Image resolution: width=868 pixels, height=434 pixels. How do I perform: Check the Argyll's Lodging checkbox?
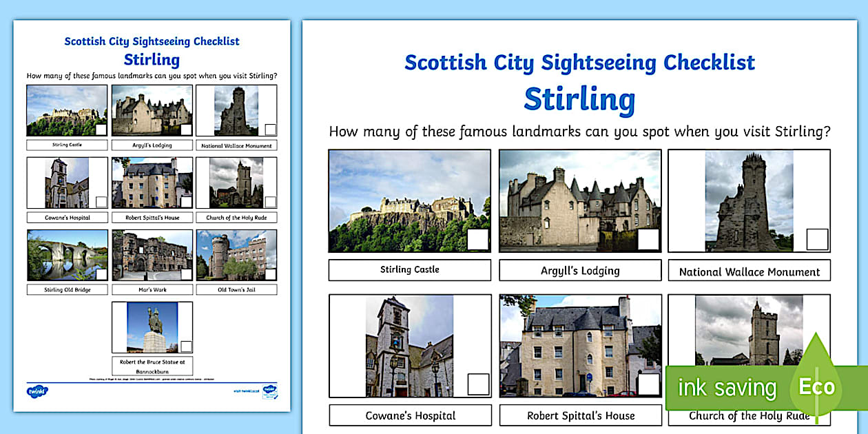[648, 238]
